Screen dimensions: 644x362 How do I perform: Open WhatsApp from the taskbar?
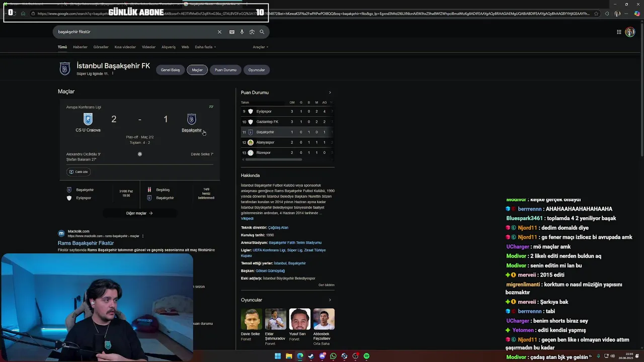333,356
